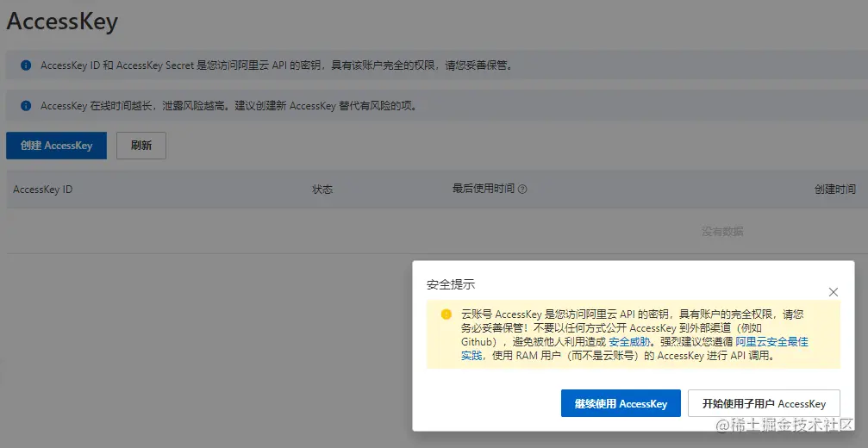Click the 最后使用时间 column header
Image resolution: width=868 pixels, height=448 pixels.
(x=484, y=189)
